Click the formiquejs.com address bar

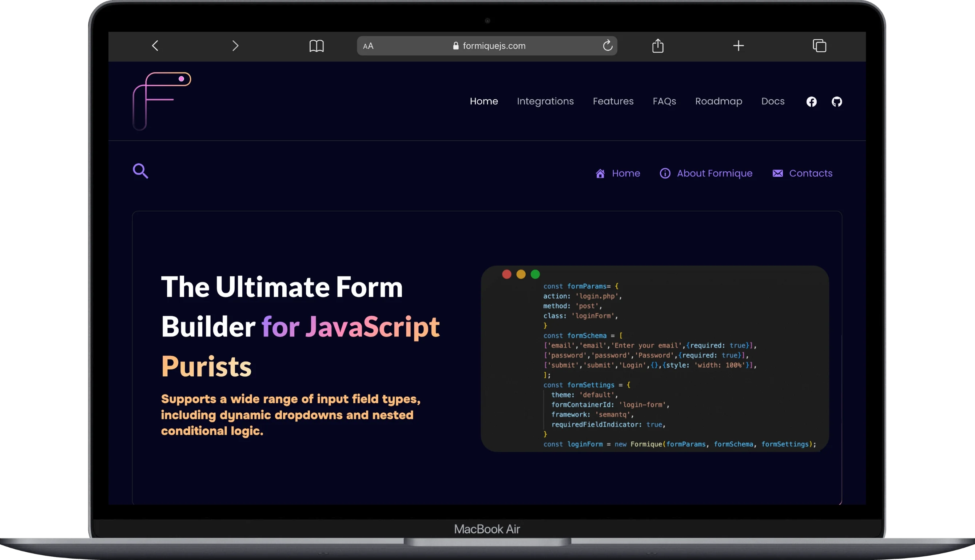tap(487, 46)
